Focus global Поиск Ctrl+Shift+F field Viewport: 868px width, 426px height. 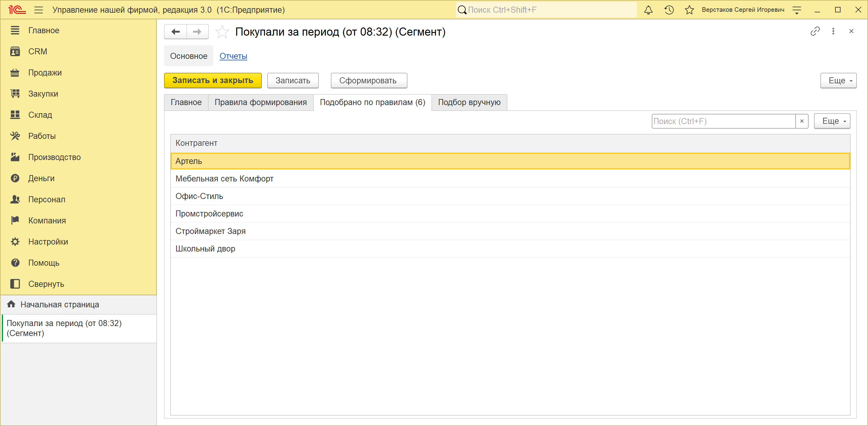pos(546,10)
